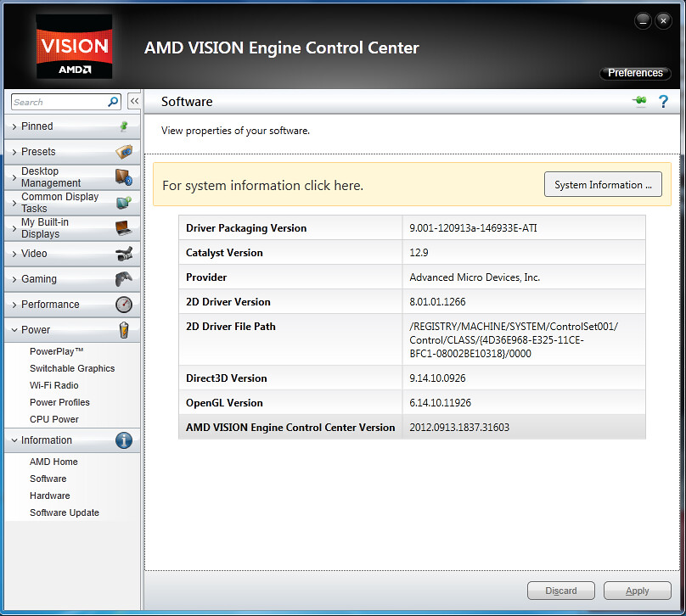
Task: Expand the Desktop Management section
Action: [72, 177]
